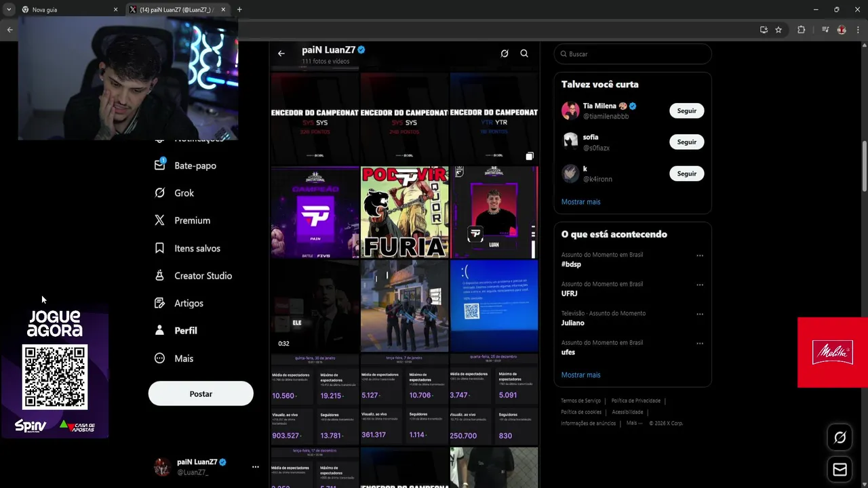Close the paiN LuanZ7 tab

(x=223, y=9)
